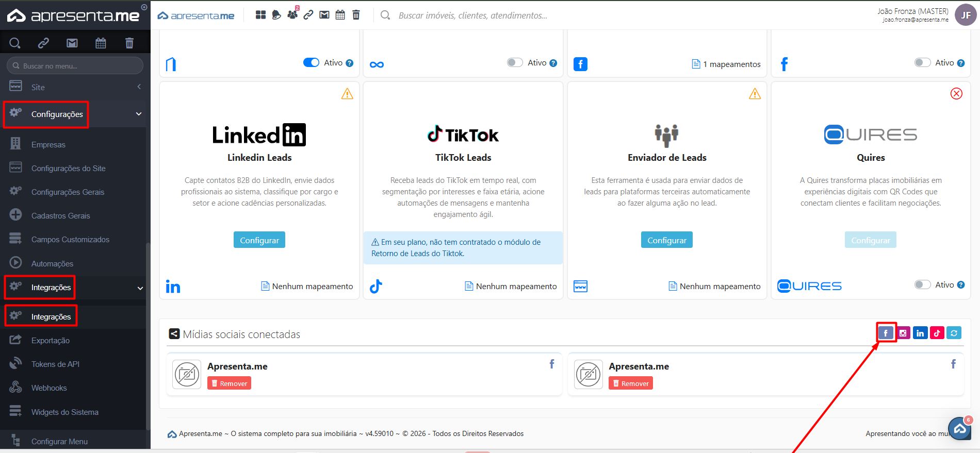Click the sidebar trash icon

tap(129, 43)
